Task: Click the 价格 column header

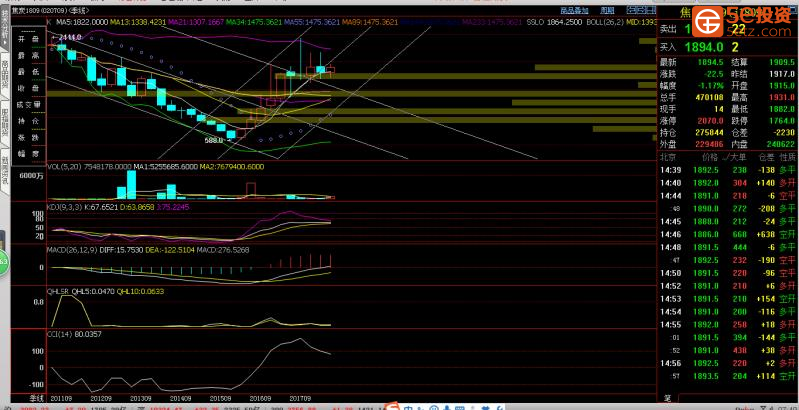Action: point(709,157)
